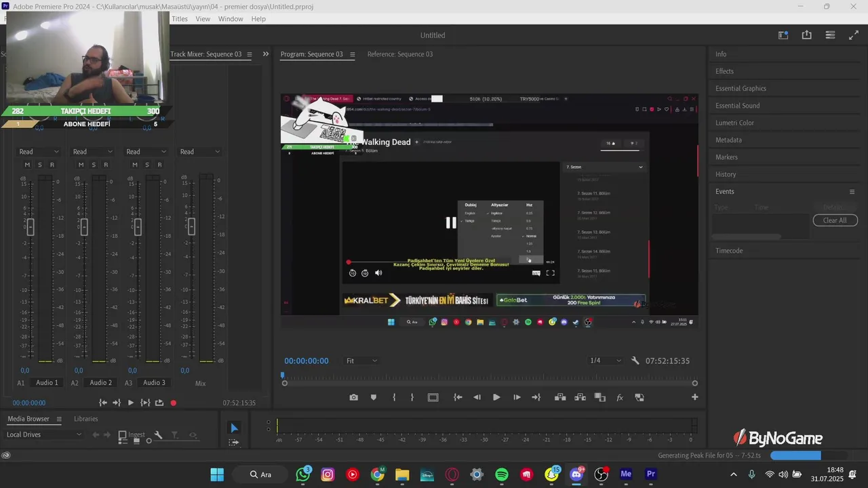Go to Out point in Program monitor
Image resolution: width=868 pixels, height=488 pixels.
click(x=536, y=398)
